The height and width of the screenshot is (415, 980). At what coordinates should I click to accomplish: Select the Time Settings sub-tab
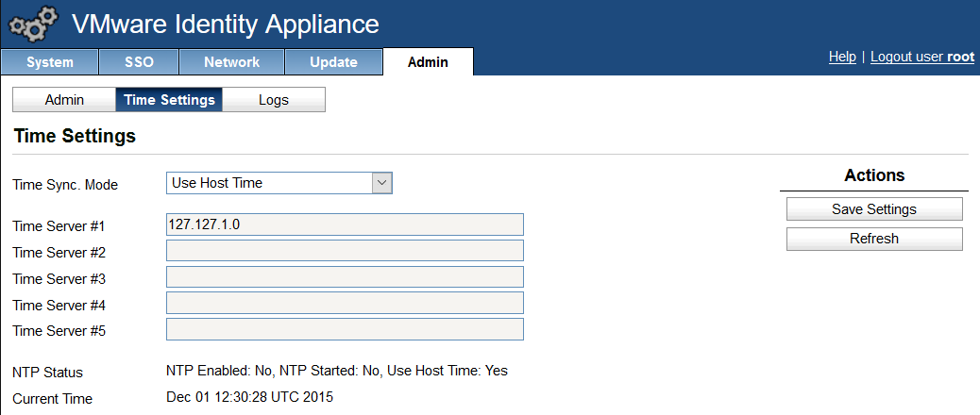point(169,100)
